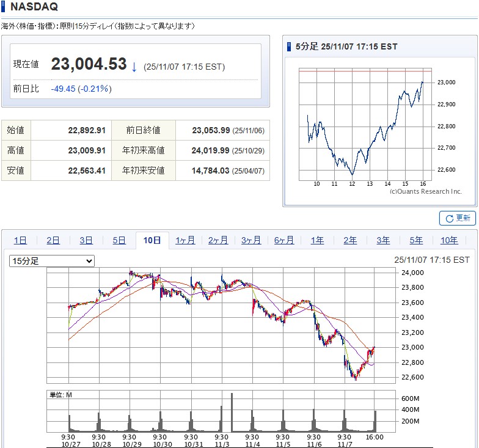Open the 6ヶ月 chart tab
Image resolution: width=479 pixels, height=448 pixels.
click(284, 240)
